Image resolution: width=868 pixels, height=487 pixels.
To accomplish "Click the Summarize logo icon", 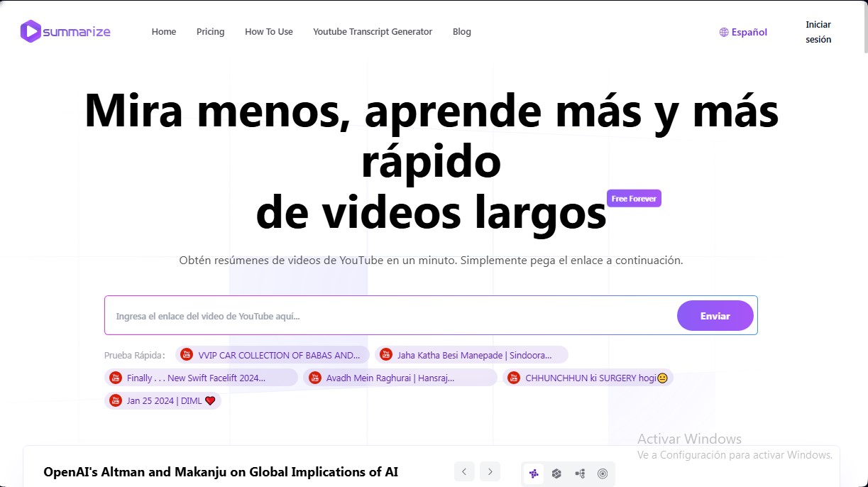I will [31, 31].
